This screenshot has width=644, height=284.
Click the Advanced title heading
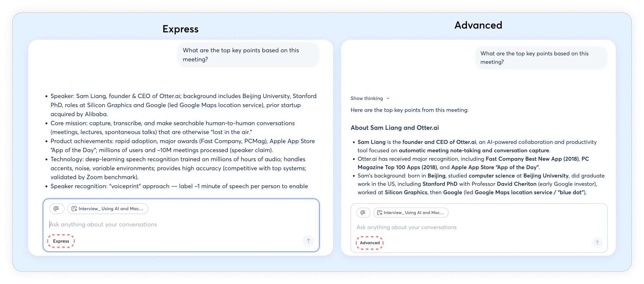pyautogui.click(x=478, y=25)
